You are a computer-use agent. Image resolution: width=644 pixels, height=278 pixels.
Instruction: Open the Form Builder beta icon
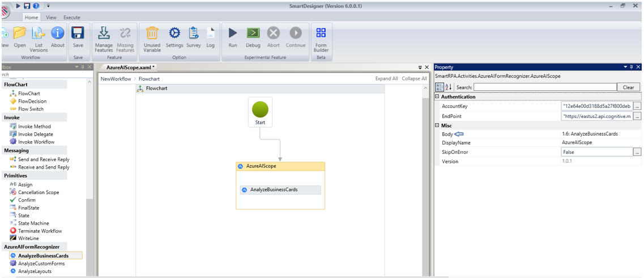pyautogui.click(x=321, y=33)
